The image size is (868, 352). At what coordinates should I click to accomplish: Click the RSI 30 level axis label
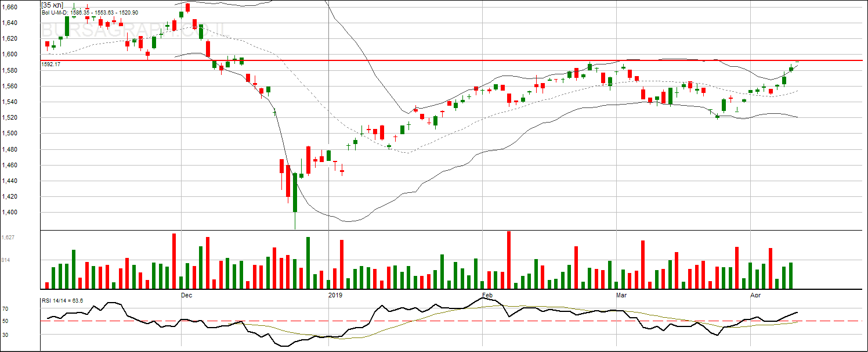(5, 335)
